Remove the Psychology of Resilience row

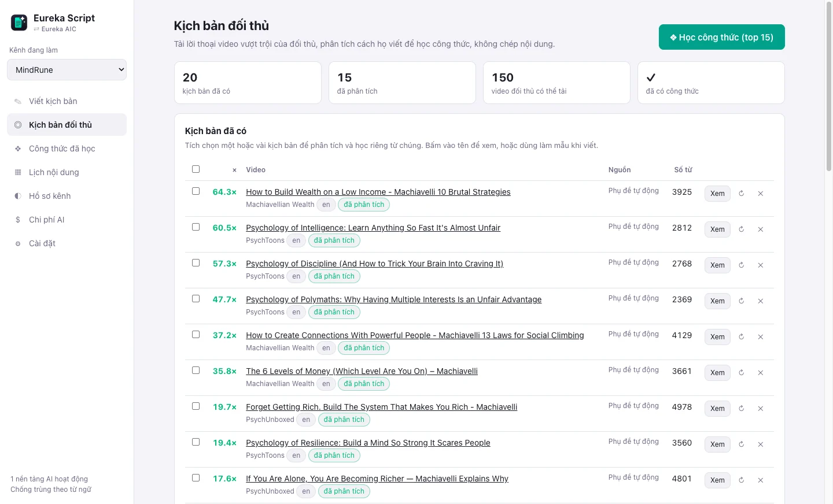761,444
